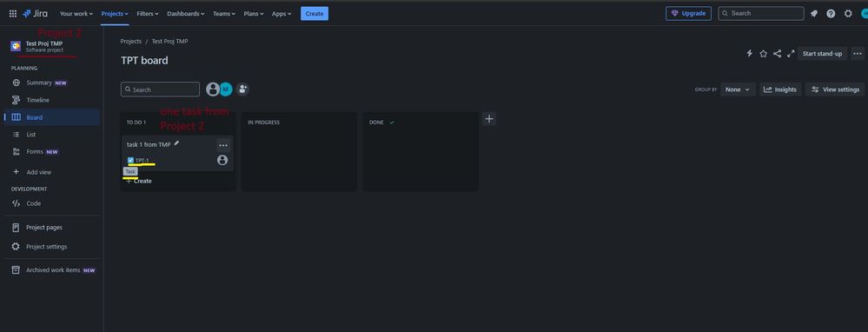868x332 pixels.
Task: Click the blue Create button
Action: click(x=315, y=14)
